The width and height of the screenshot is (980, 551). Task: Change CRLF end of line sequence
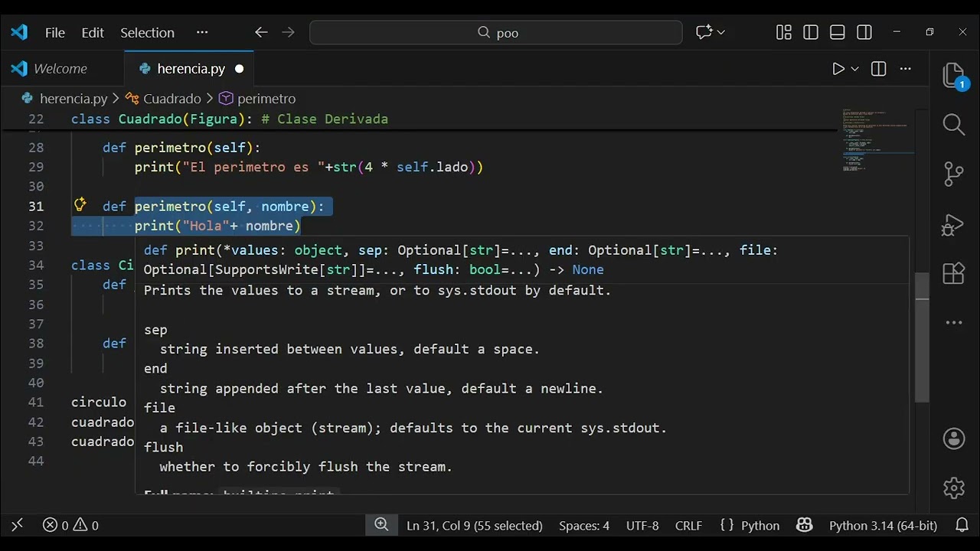(688, 525)
